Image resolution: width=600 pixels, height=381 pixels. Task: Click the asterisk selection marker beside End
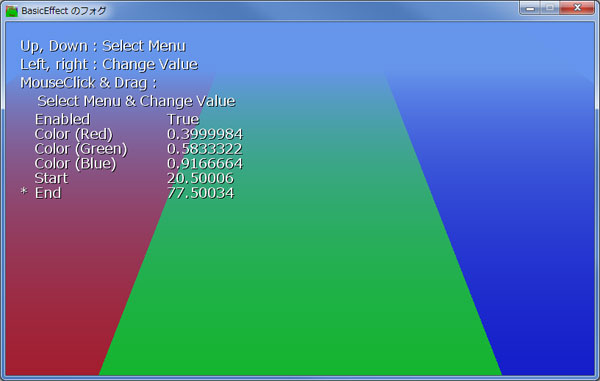[x=24, y=191]
